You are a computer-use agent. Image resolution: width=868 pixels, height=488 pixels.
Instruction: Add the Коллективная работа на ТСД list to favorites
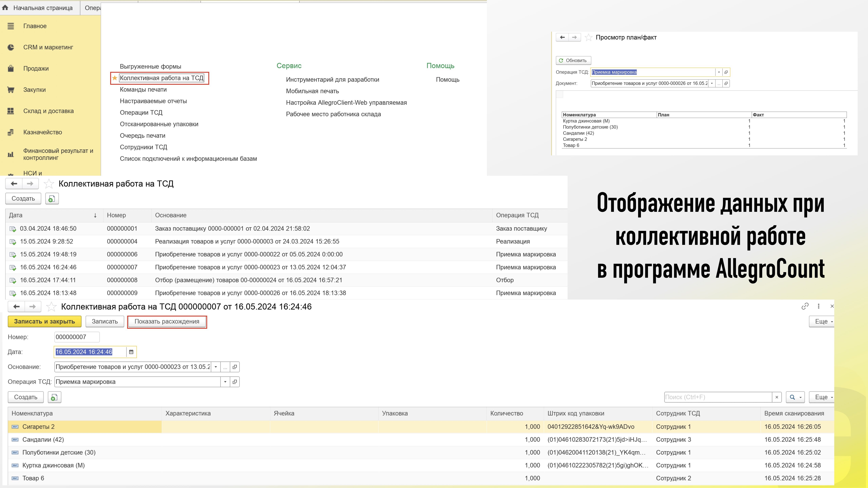click(x=49, y=184)
